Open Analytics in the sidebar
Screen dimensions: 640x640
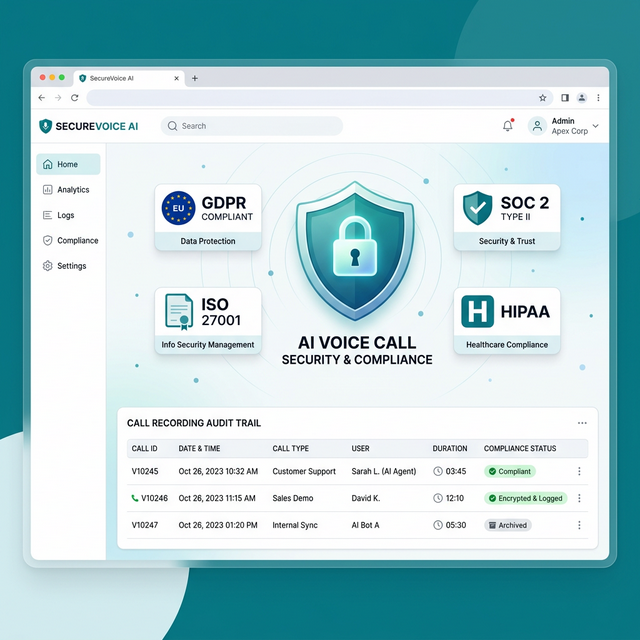click(68, 190)
